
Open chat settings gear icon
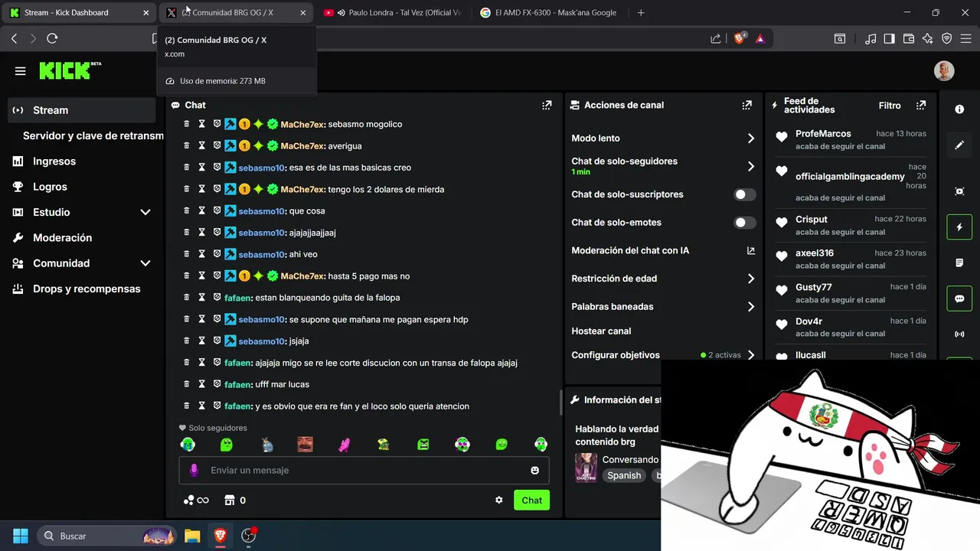click(x=499, y=500)
